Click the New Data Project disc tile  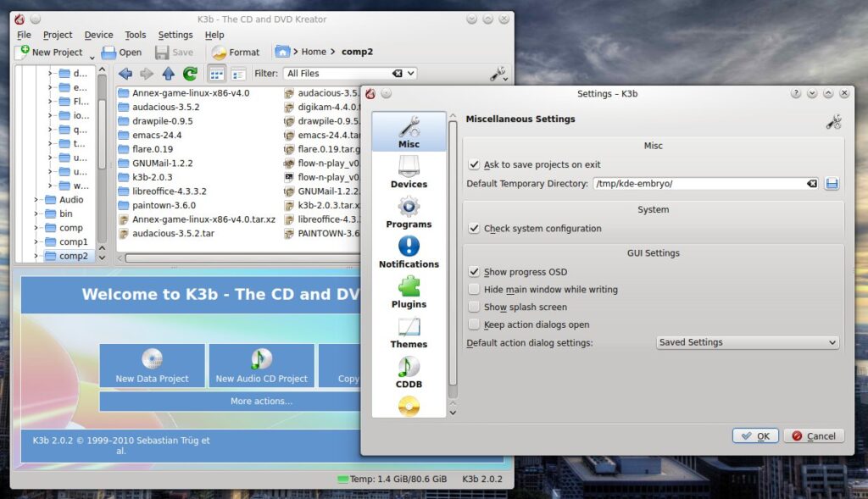pyautogui.click(x=153, y=365)
